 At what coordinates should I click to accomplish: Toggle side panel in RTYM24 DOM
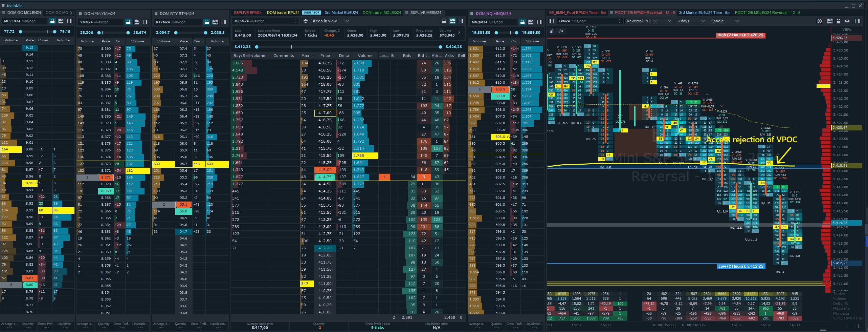[224, 22]
